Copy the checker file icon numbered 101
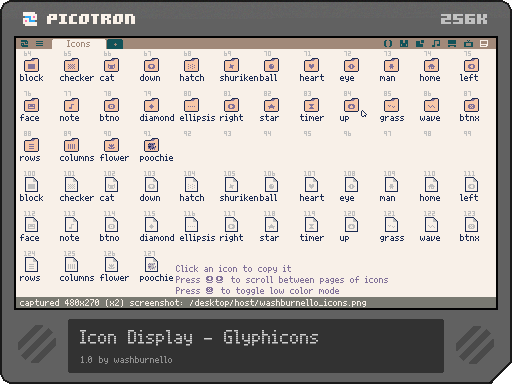 (71, 185)
